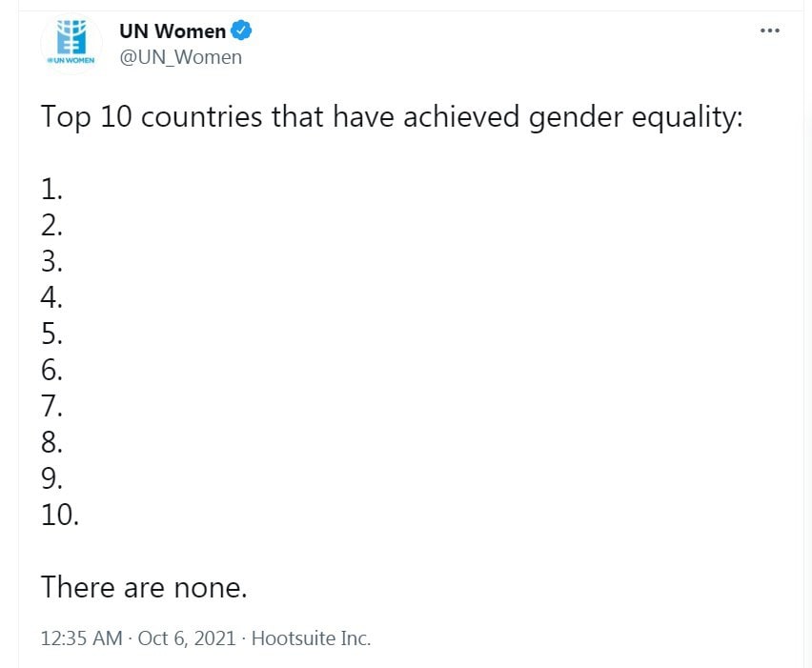
Task: Click list entry number 5.
Action: 51,334
